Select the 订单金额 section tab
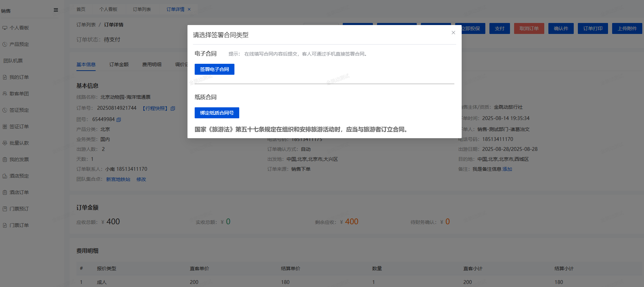 tap(119, 64)
